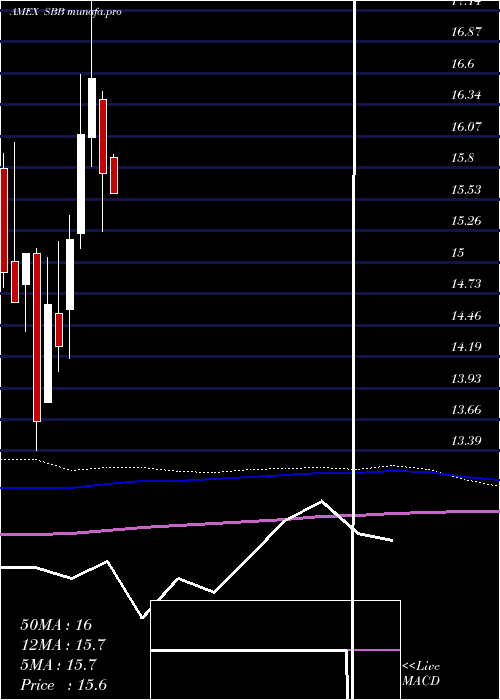500x700 pixels.
Task: Click the 50MA : 16 readout
Action: 56,625
